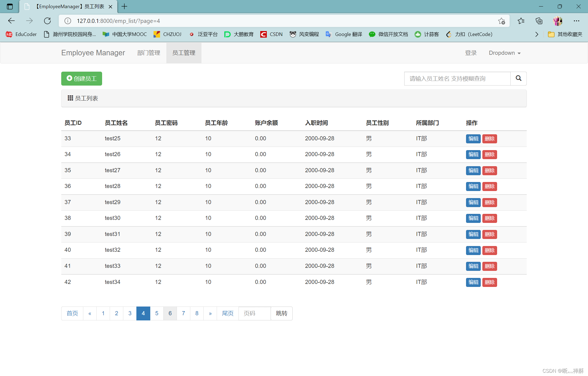Screen dimensions: 588x376
Task: Click the browser forward arrow
Action: pos(29,21)
